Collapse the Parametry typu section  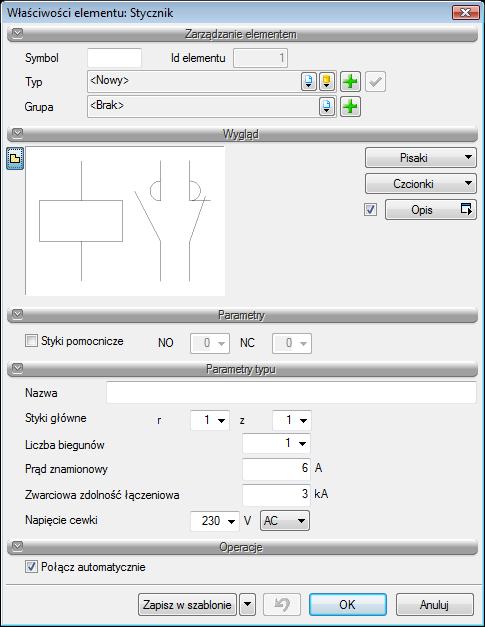[x=17, y=368]
